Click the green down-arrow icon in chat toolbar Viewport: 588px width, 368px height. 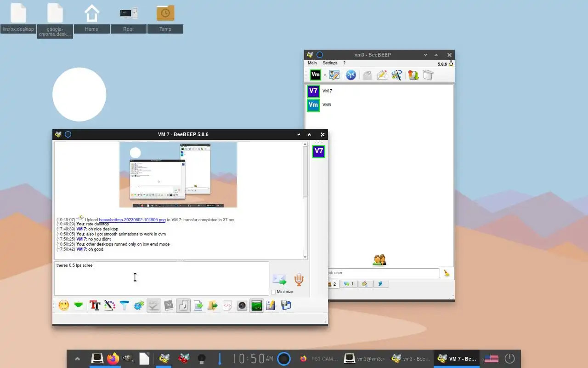pos(79,305)
